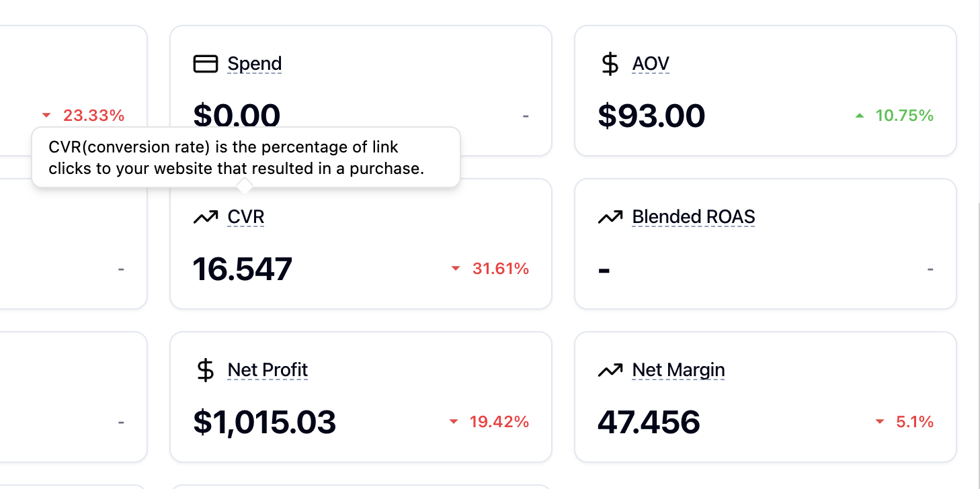Click the AOV metric label
980x489 pixels.
tap(651, 64)
